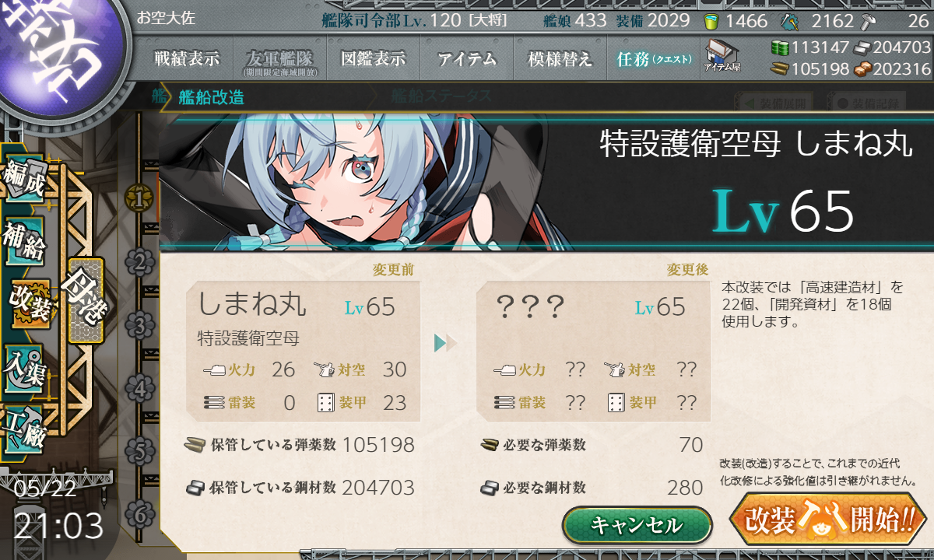This screenshot has height=560, width=934.
Task: Open 戦績表示 records menu
Action: pos(187,59)
